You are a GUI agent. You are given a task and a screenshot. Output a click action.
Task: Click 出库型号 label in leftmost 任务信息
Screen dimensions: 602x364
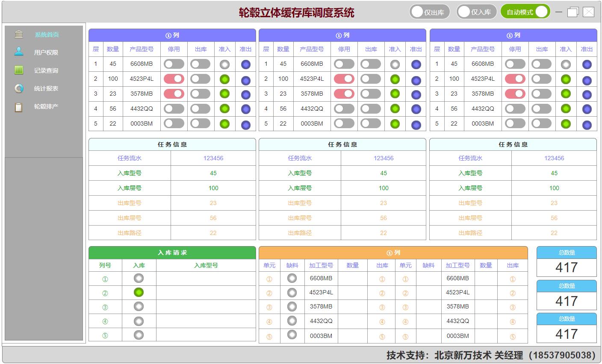click(x=130, y=203)
